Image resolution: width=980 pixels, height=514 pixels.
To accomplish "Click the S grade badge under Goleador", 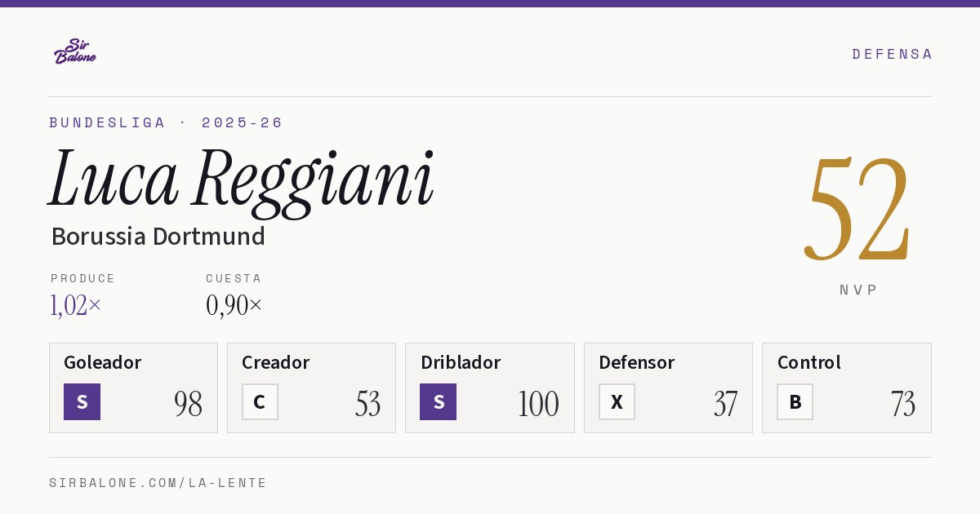I will (x=82, y=402).
